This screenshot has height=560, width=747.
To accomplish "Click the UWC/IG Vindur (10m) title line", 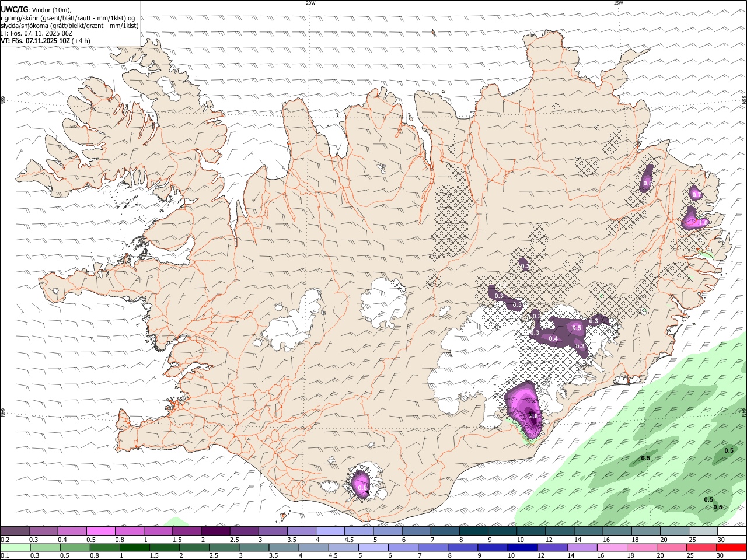I will pyautogui.click(x=36, y=9).
